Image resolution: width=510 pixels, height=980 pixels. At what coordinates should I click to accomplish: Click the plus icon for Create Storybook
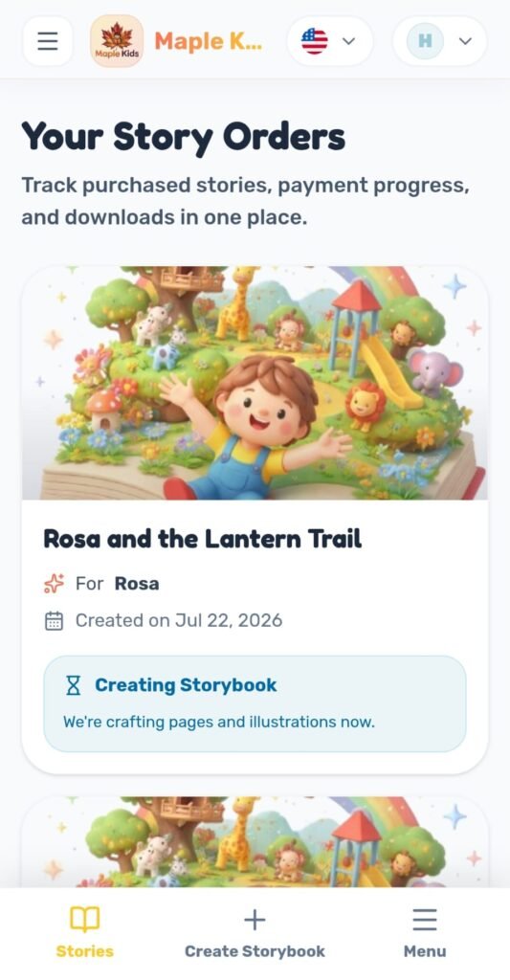point(255,920)
